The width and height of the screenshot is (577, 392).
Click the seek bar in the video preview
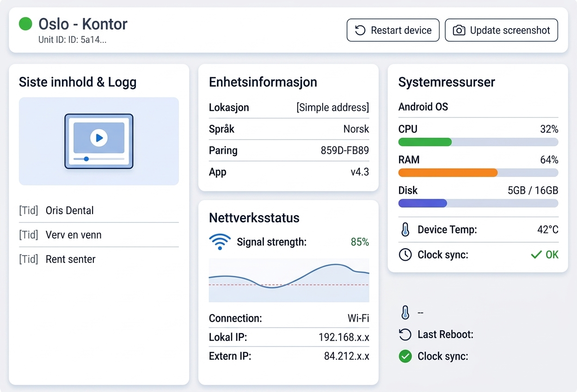(x=99, y=159)
